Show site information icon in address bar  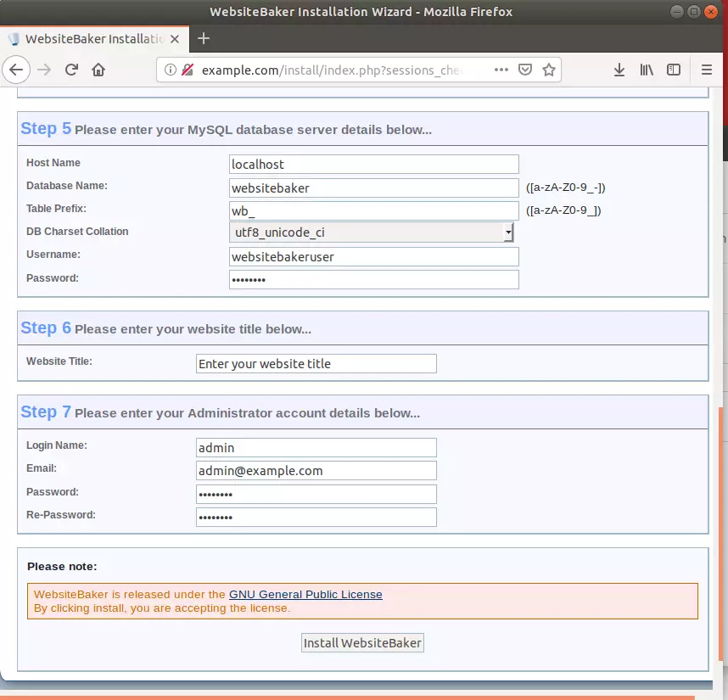coord(171,70)
